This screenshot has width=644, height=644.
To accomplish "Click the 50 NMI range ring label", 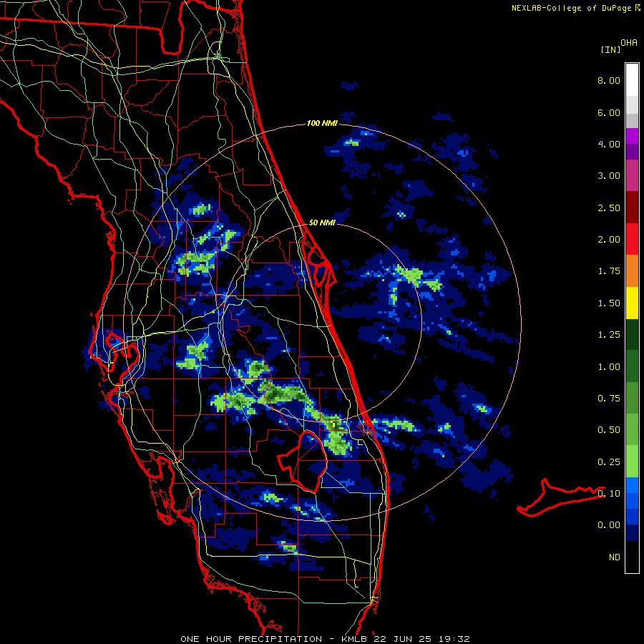I will click(x=322, y=223).
